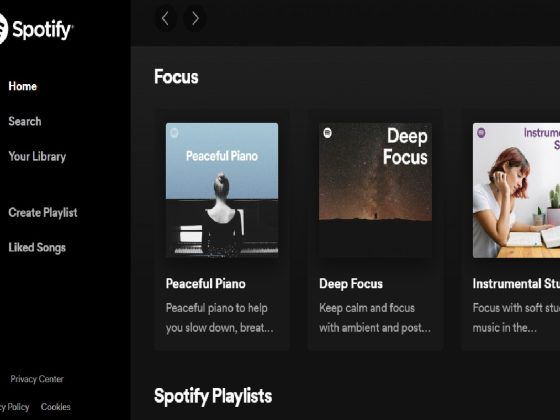The image size is (560, 420).
Task: Click the Spotify logo in the sidebar
Action: [36, 29]
